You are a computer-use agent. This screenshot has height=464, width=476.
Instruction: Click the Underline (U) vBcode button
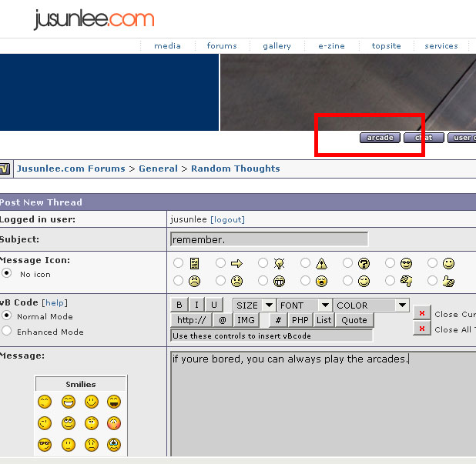click(x=214, y=305)
